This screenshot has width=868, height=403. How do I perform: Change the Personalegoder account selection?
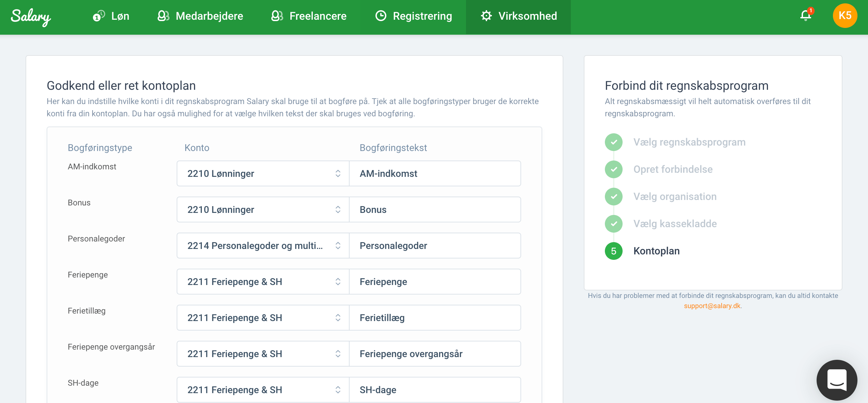click(337, 245)
